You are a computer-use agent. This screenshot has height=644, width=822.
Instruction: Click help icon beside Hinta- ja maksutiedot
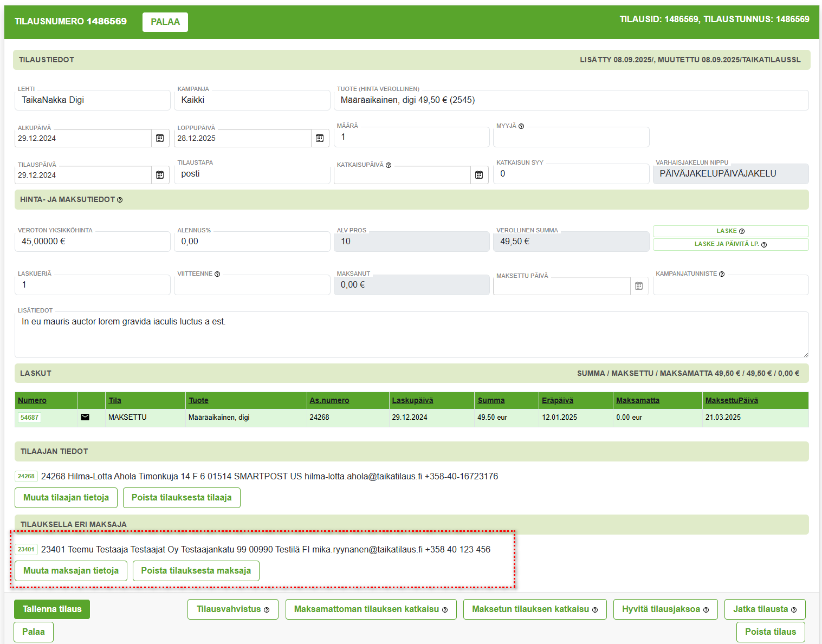point(120,200)
